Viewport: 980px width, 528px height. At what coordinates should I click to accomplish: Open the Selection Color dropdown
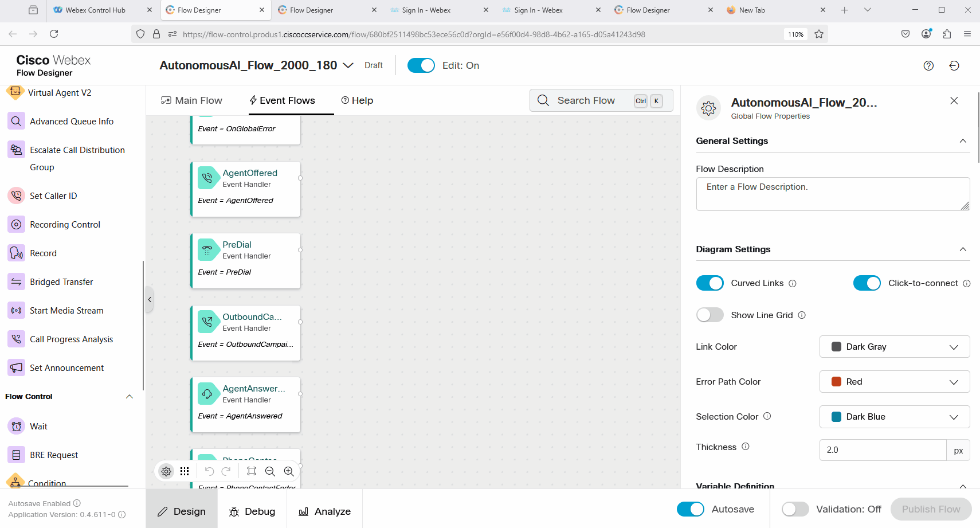[x=894, y=417]
